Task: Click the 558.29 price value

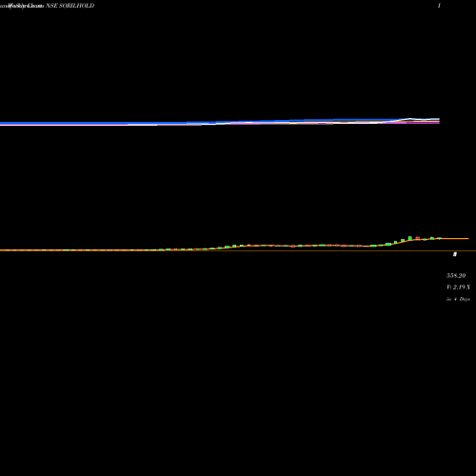Action: (x=456, y=275)
